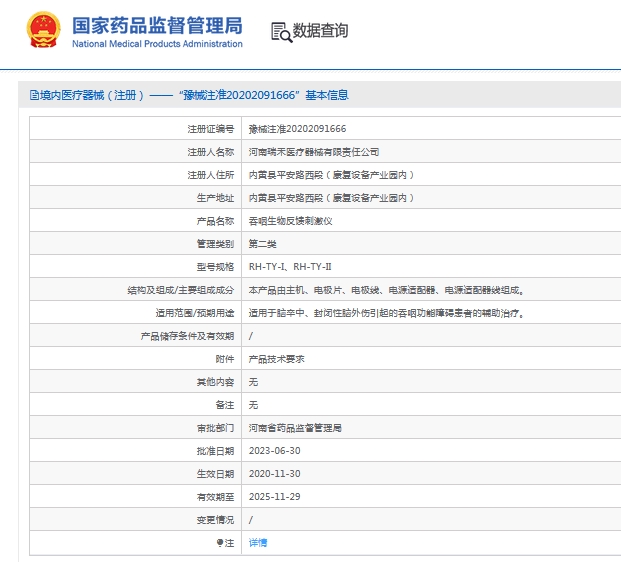Click the 注册人住所 label
Viewport: 621px width, 562px height.
211,175
